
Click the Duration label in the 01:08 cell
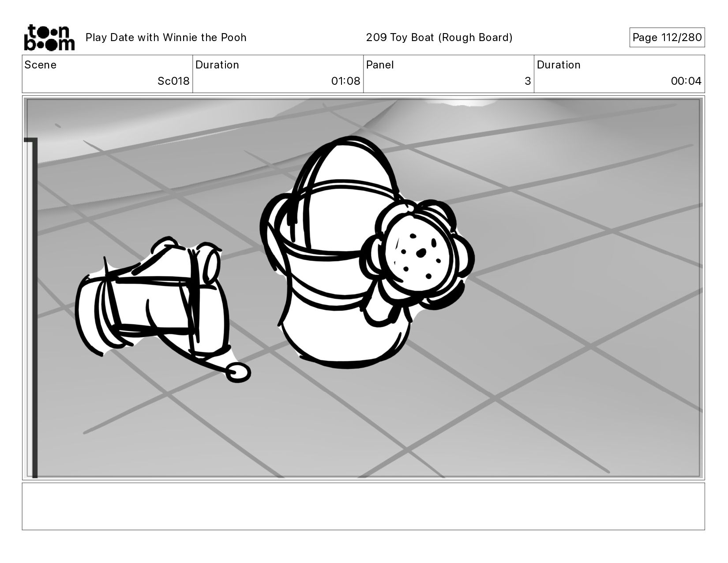tap(217, 65)
